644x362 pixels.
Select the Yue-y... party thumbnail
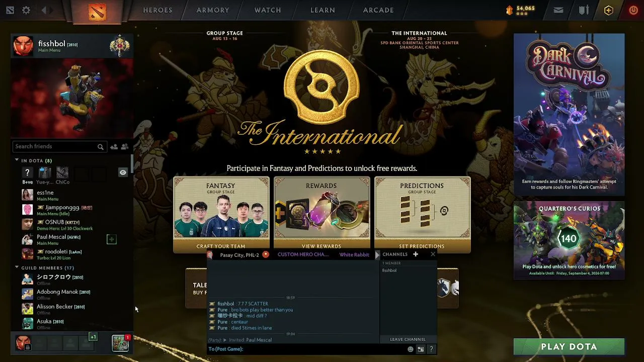click(x=45, y=173)
